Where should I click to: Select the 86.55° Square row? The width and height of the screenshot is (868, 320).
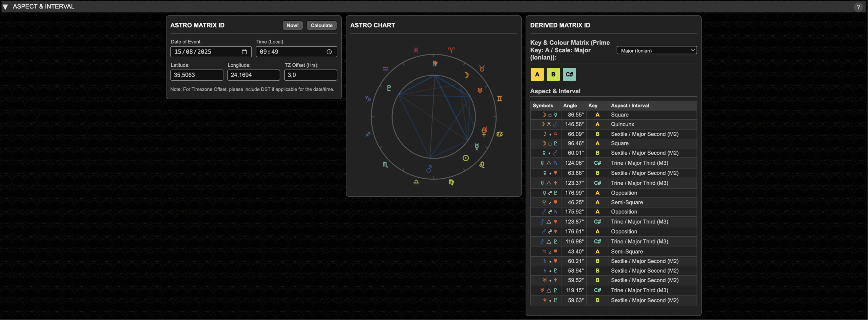click(613, 115)
